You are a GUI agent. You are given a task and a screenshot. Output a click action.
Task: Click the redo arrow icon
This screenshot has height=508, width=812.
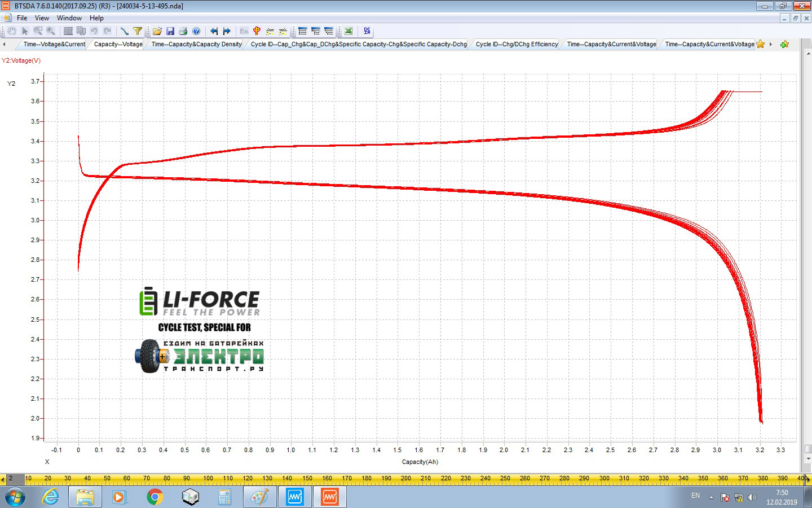tap(107, 31)
